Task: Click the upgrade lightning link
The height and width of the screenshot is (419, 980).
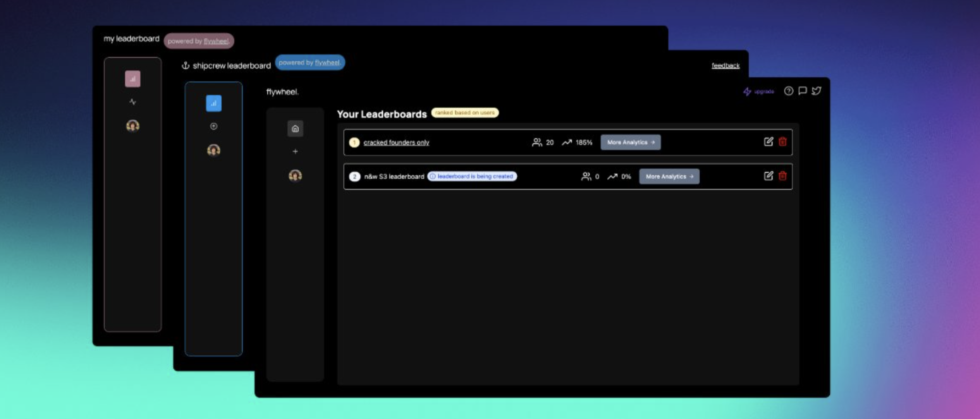Action: (759, 91)
